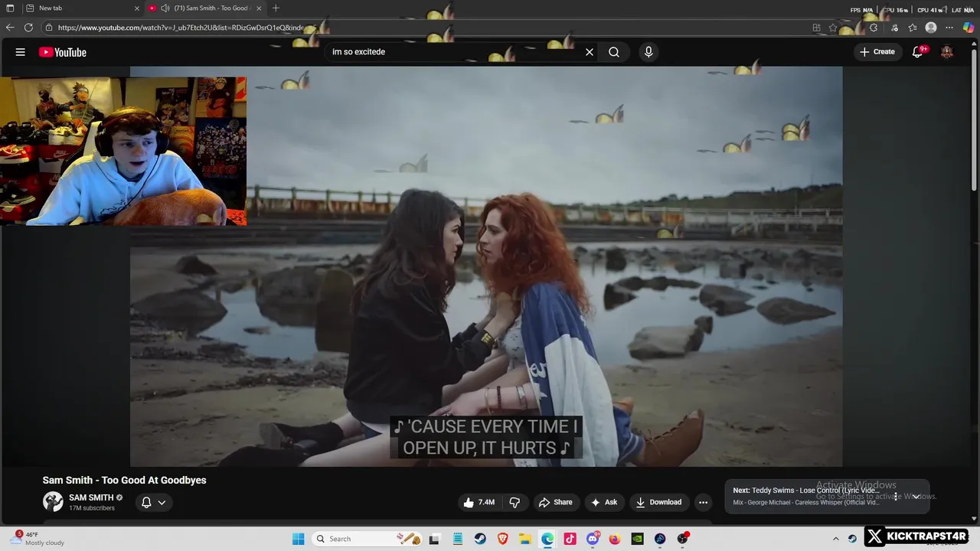Open the YouTube guide hamburger menu
The image size is (980, 551).
pyautogui.click(x=21, y=52)
